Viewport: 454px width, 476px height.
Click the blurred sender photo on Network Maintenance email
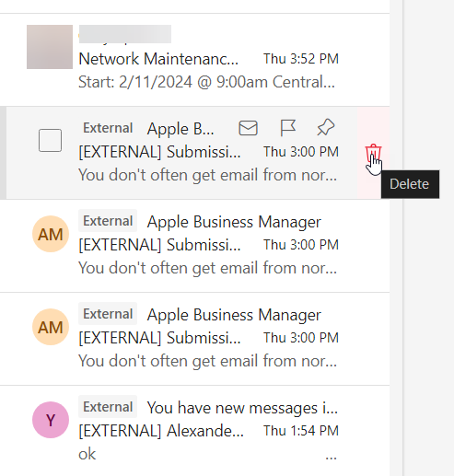(50, 47)
